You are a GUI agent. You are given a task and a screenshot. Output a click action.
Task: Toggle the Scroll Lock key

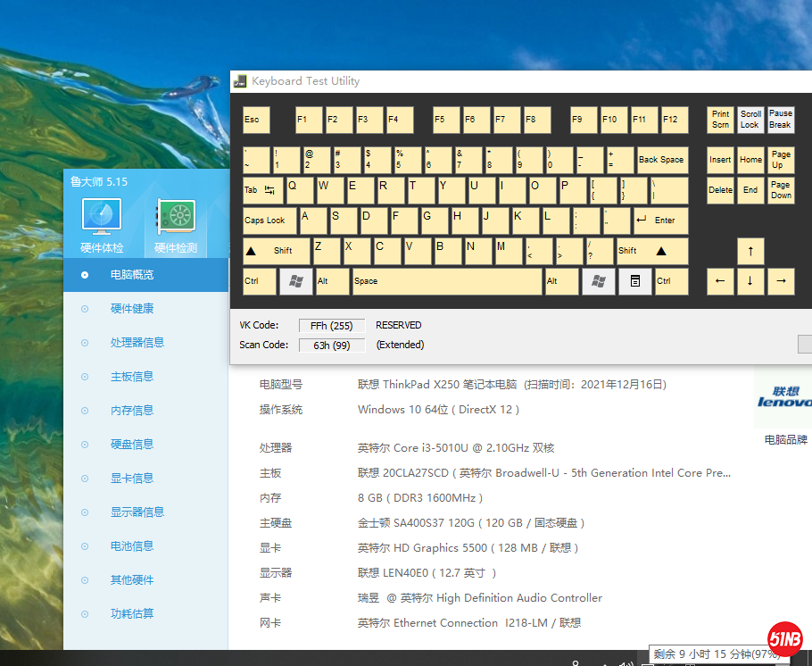click(750, 120)
